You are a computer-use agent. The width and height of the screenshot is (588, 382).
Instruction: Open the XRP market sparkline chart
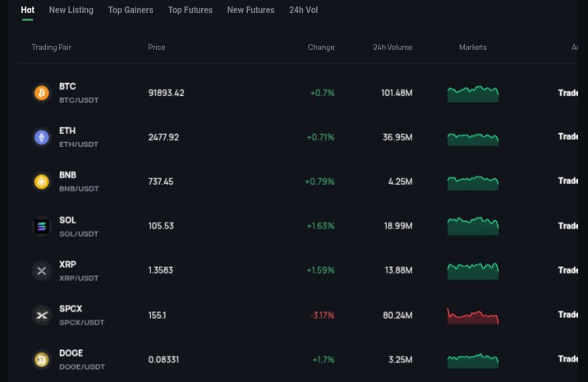click(x=473, y=271)
